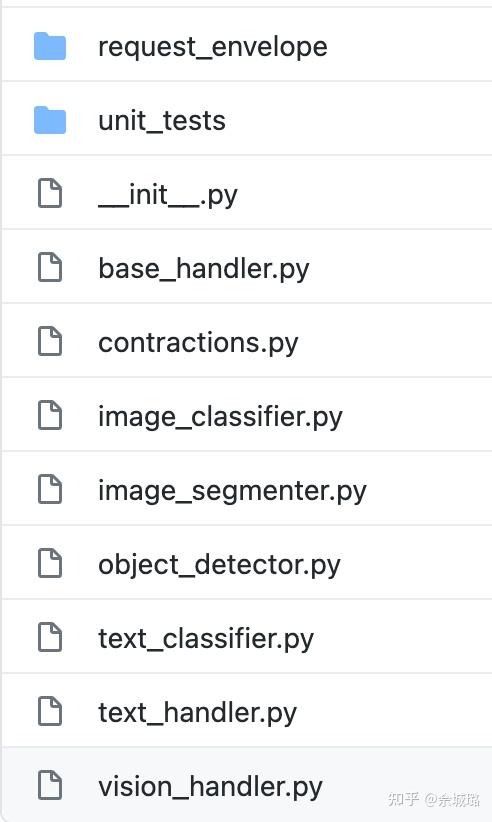The width and height of the screenshot is (492, 822).
Task: Click the file icon beside contractions.py
Action: [50, 341]
